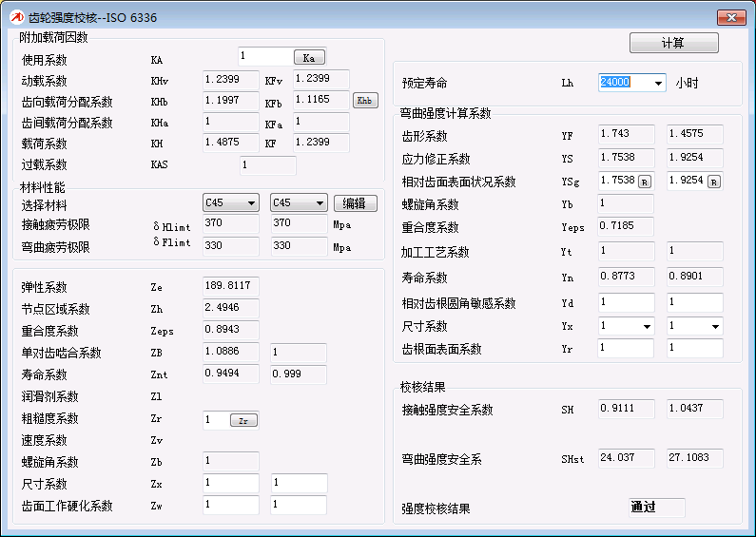The width and height of the screenshot is (756, 537).
Task: Click the SHst value 27.1083
Action: pos(695,458)
